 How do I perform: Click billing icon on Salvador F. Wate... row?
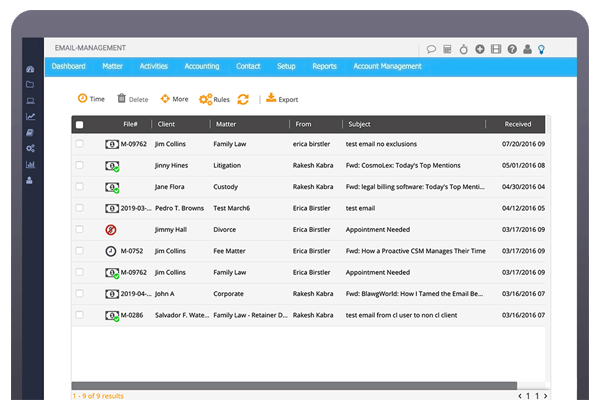pos(112,316)
